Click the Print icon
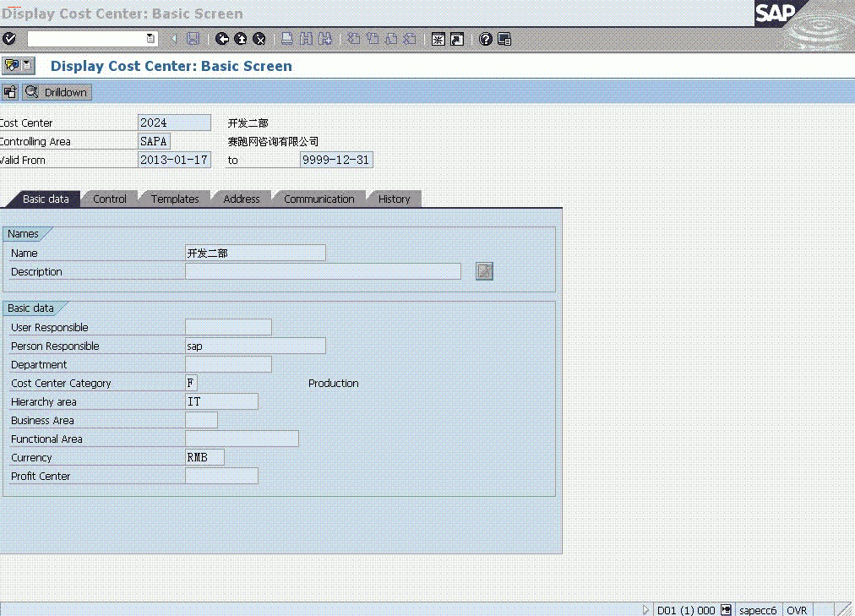 coord(287,39)
